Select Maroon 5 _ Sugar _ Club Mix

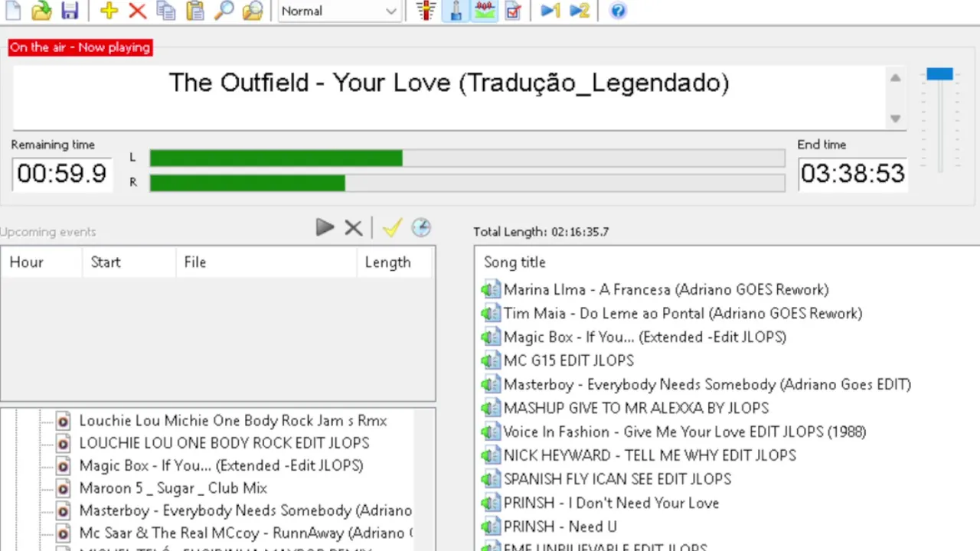click(173, 487)
